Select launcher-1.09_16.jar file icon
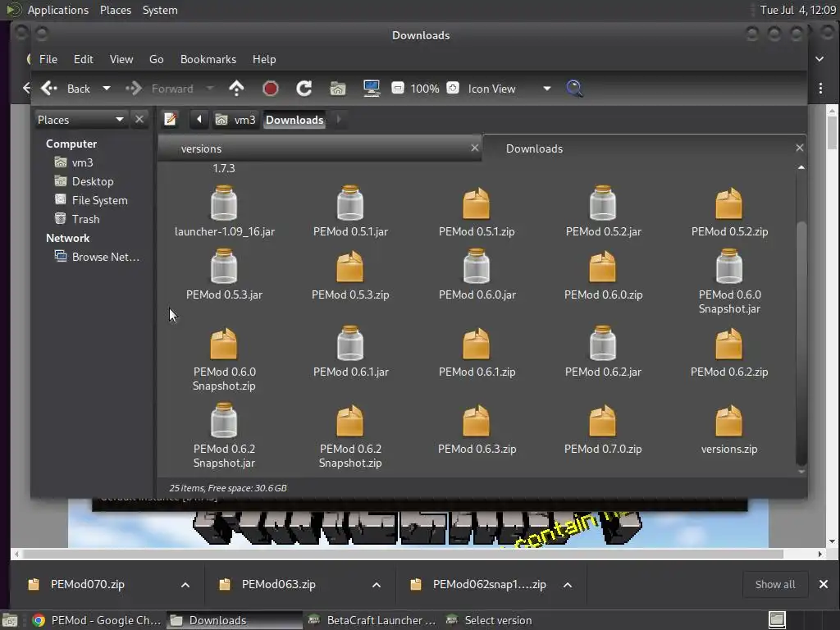Image resolution: width=840 pixels, height=630 pixels. (224, 205)
